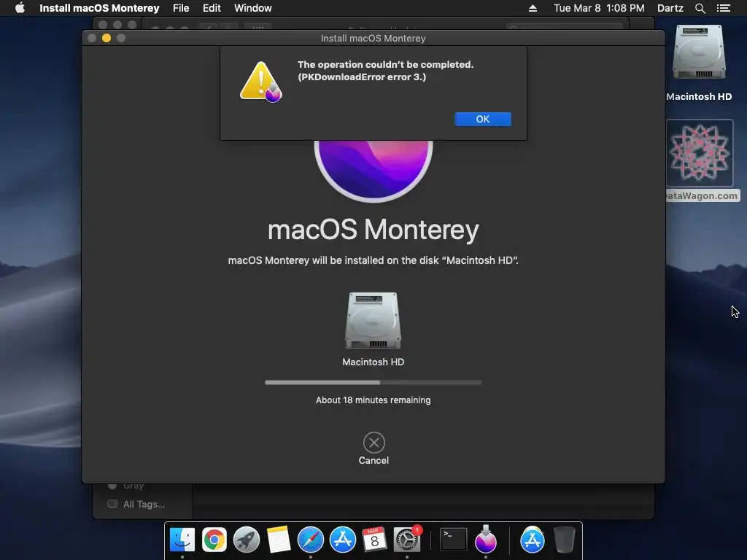Open System Preferences from the Dock
Screen dimensions: 747x560
coord(407,540)
